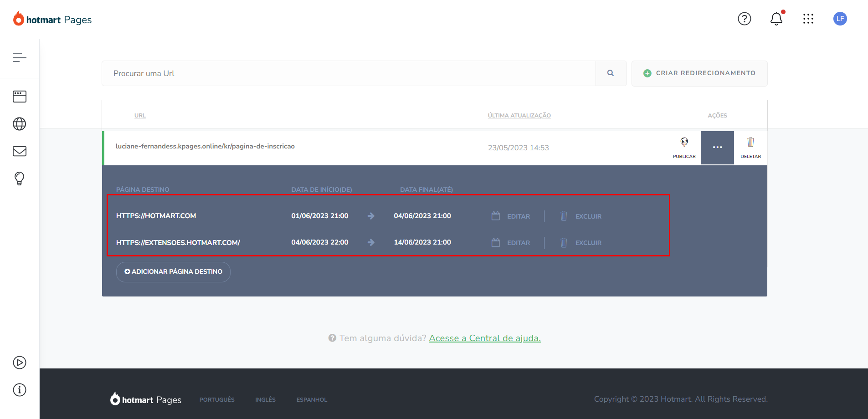Publish the pagina-de-inscricao redirect
The height and width of the screenshot is (419, 868).
pos(684,148)
